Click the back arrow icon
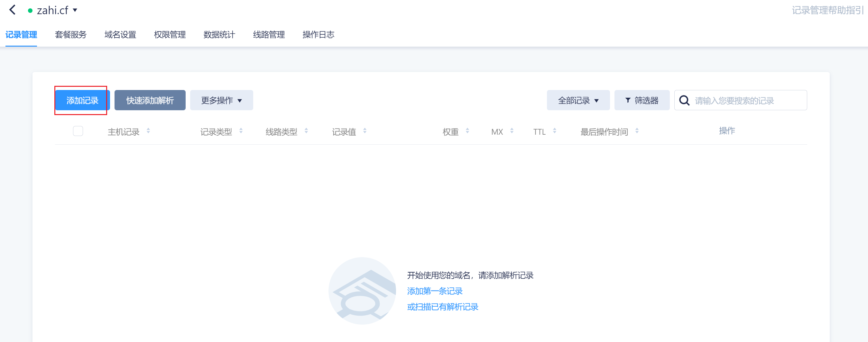 (13, 10)
